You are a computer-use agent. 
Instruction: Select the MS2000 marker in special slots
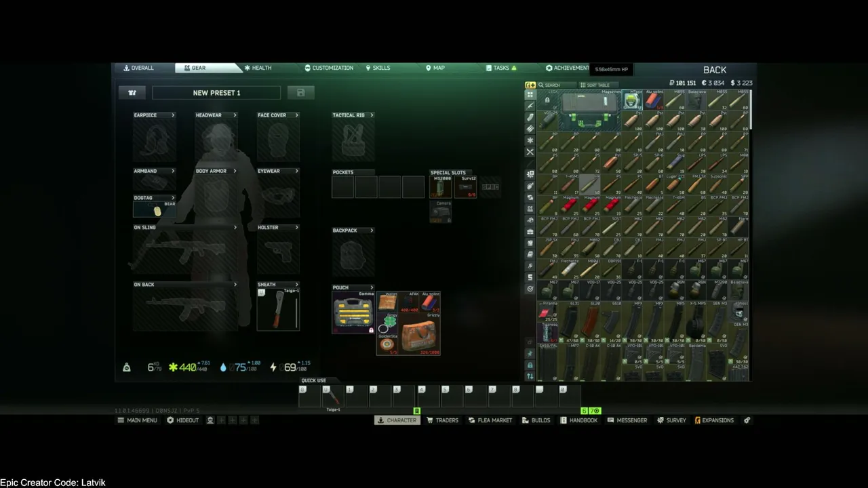441,187
